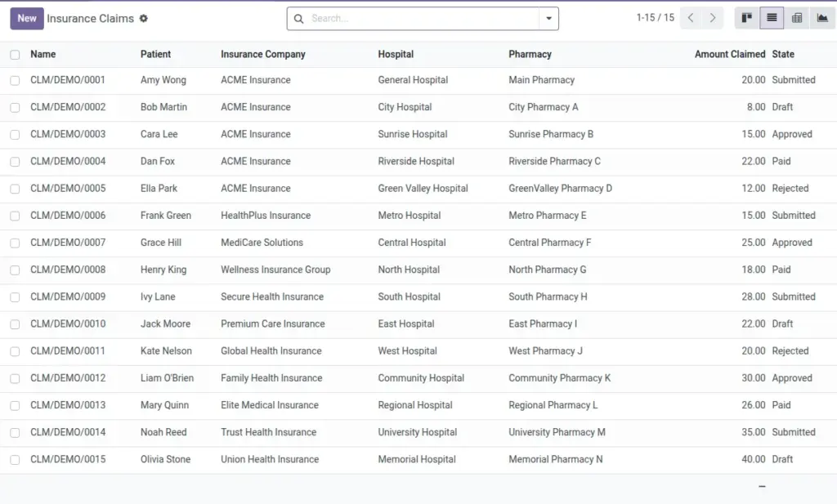Open the Insurance Claims settings gear
This screenshot has width=837, height=504.
point(144,18)
